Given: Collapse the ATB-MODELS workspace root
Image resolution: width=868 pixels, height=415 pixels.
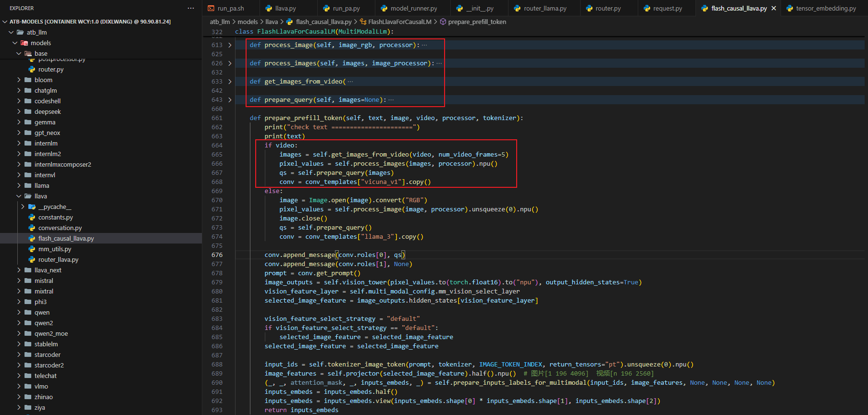Looking at the screenshot, I should click(5, 22).
